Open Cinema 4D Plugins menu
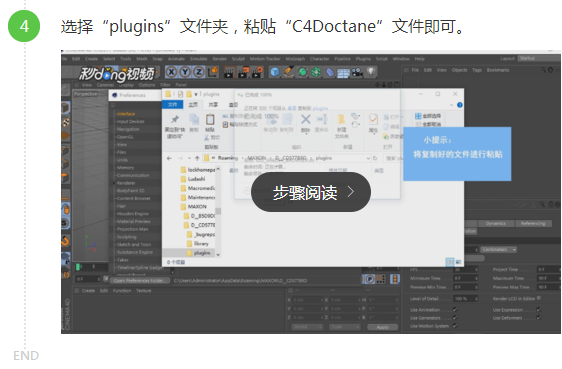This screenshot has width=562, height=369. coord(363,59)
